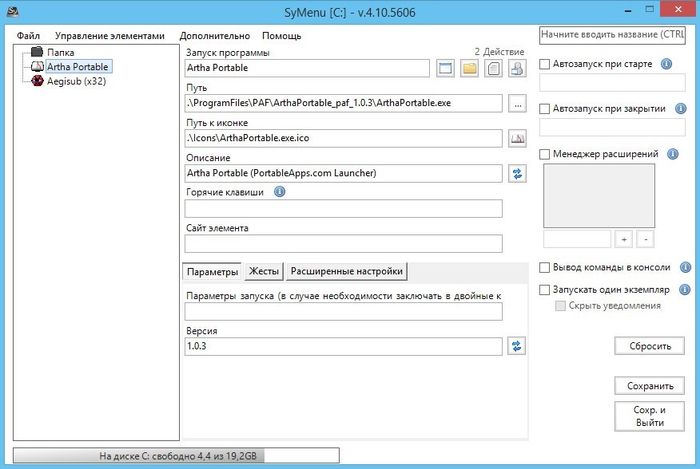The height and width of the screenshot is (469, 700).
Task: Focus the Сайт элемента field
Action: [x=343, y=244]
